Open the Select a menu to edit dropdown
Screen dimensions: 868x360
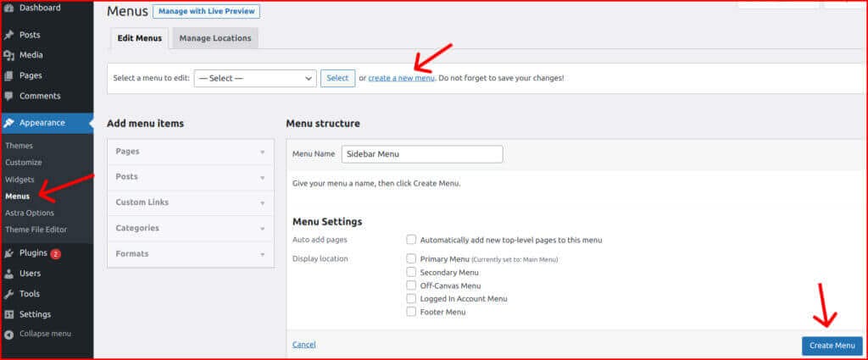click(254, 78)
